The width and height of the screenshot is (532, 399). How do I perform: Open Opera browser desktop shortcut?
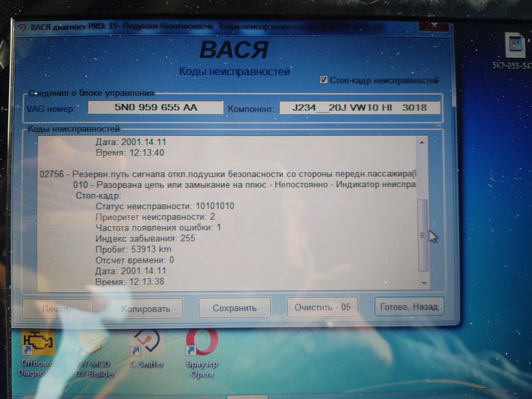tap(202, 353)
